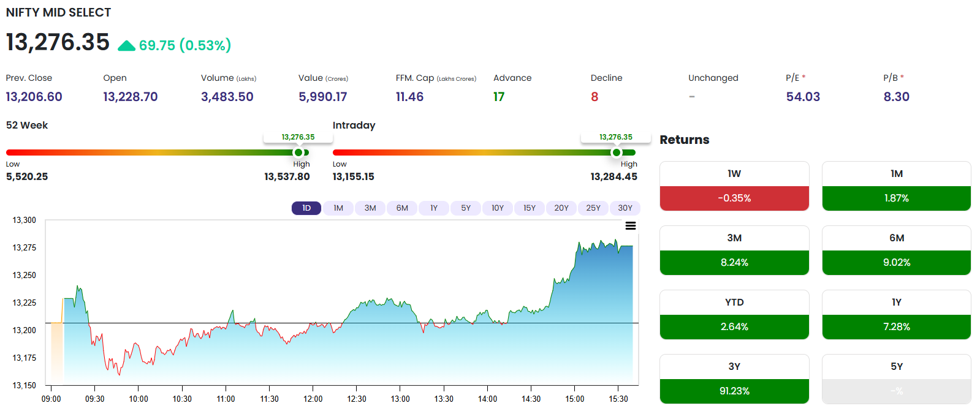Switch chart to 6M range
Screen dimensions: 980x414
(x=402, y=208)
